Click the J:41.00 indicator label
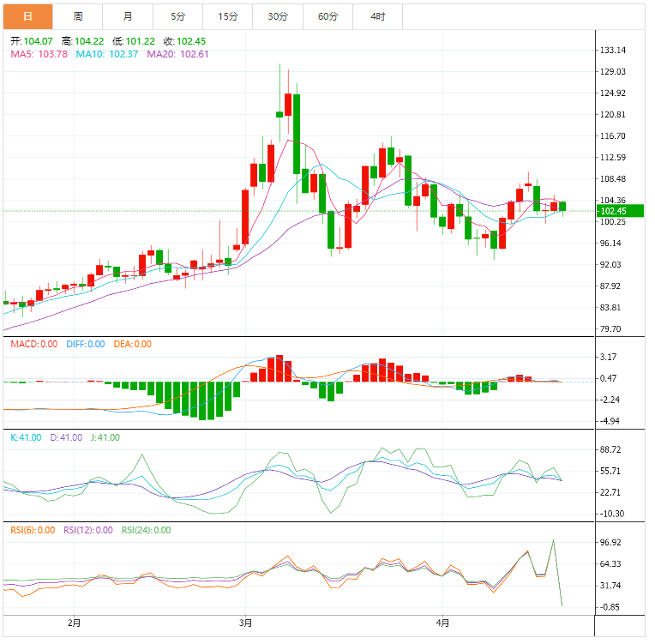 (105, 437)
